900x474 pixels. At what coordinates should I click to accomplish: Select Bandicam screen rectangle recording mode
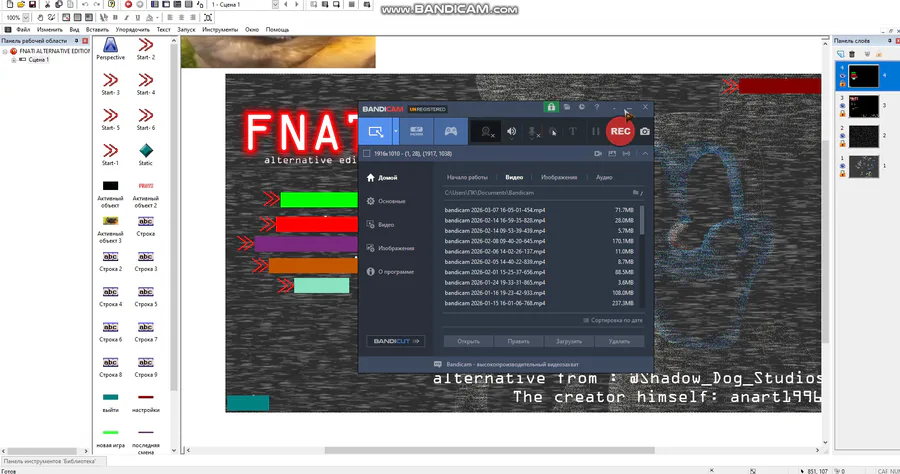tap(375, 131)
